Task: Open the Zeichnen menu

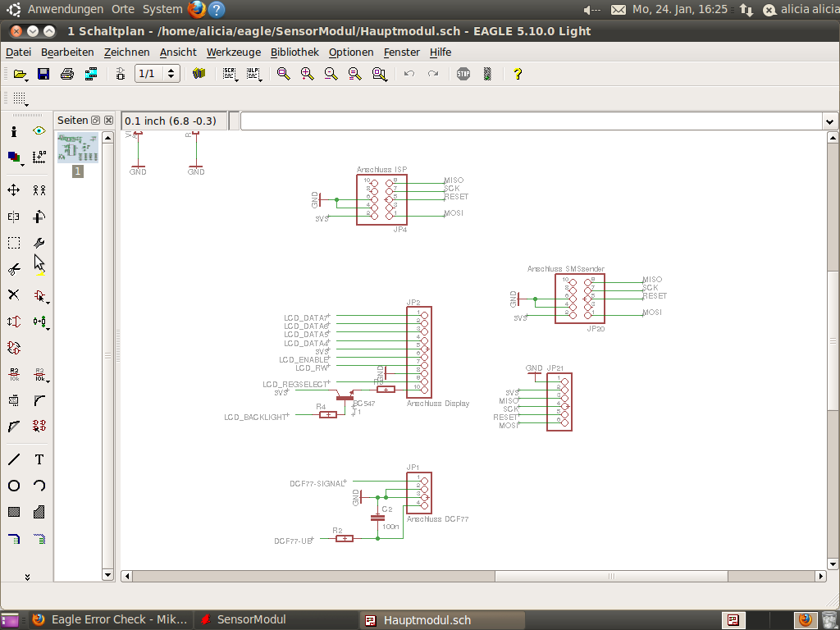Action: (x=127, y=52)
